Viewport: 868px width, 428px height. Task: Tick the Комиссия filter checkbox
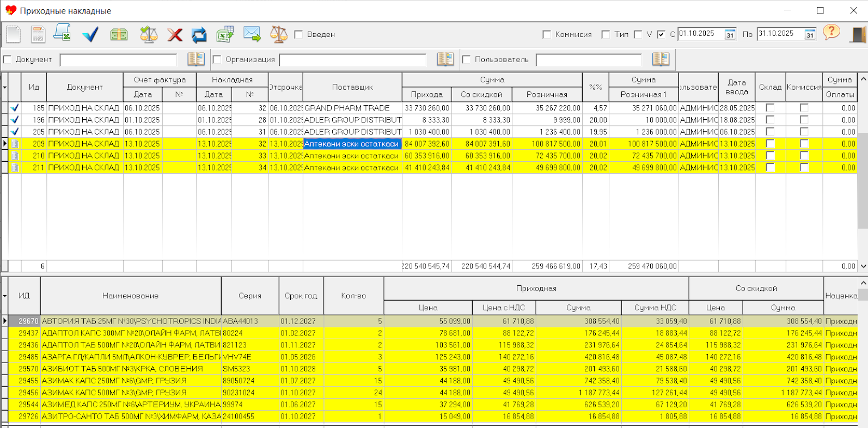pyautogui.click(x=547, y=35)
